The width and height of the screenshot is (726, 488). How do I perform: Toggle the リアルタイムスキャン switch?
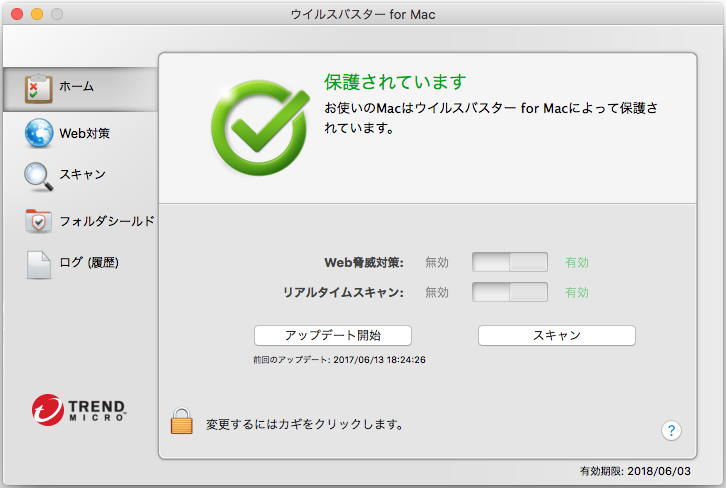[510, 292]
